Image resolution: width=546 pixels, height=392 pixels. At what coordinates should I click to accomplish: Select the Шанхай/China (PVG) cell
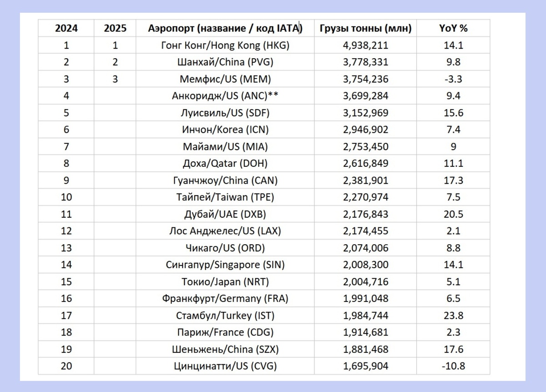[225, 62]
